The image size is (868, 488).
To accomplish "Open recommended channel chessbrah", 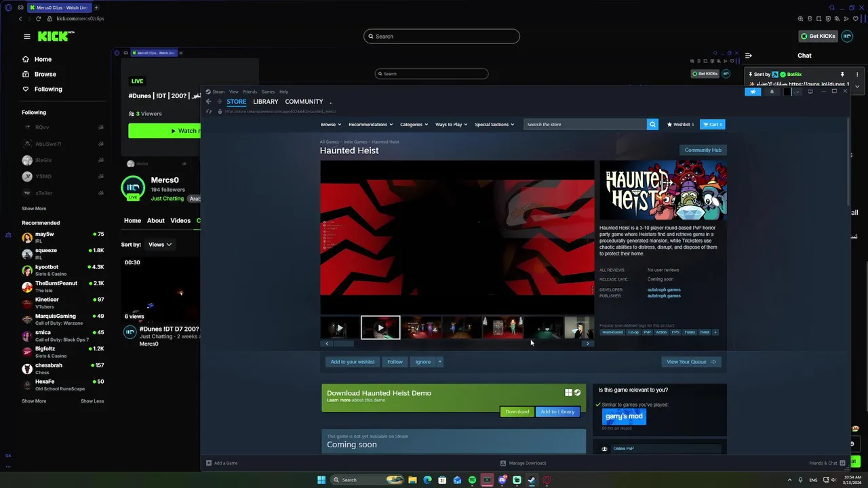I will tap(63, 368).
